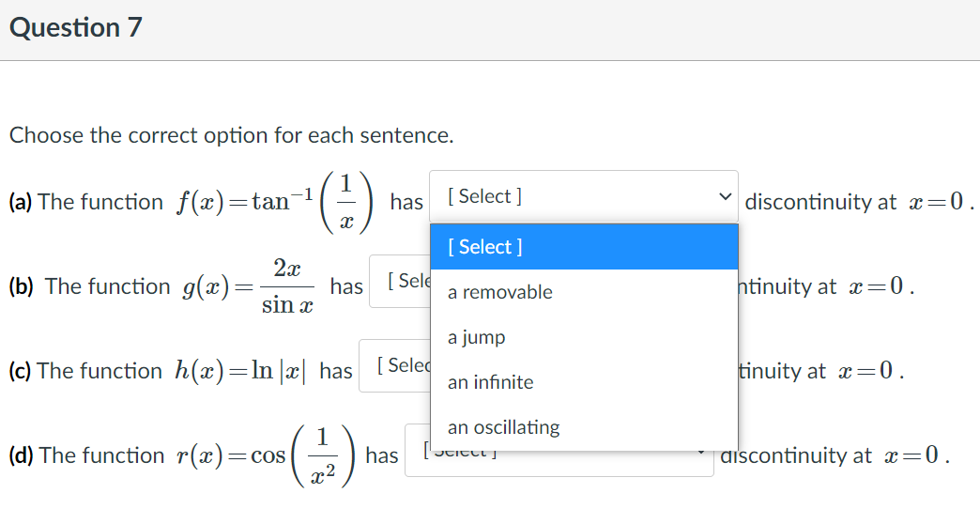Click 'discontinuity at x=0' text in row (d)
The image size is (980, 524).
click(x=835, y=455)
